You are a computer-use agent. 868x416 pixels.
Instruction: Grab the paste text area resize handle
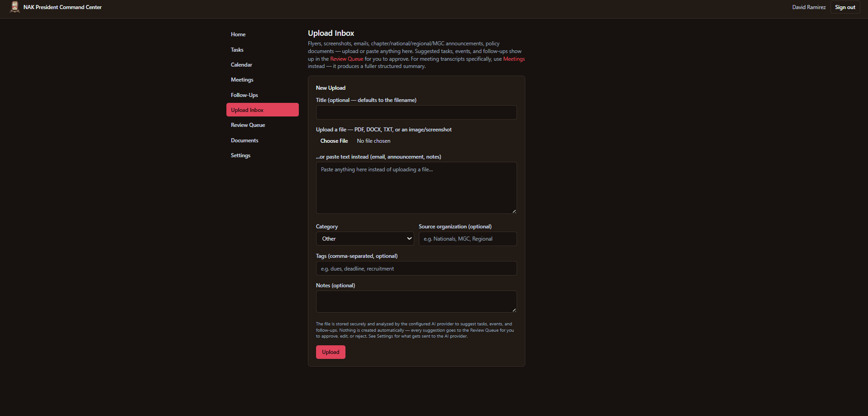(514, 211)
